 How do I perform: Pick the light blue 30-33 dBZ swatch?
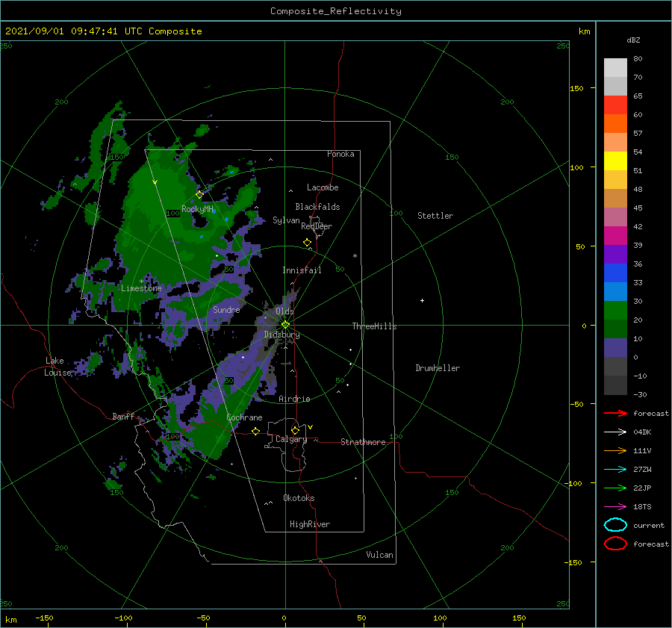pos(615,291)
